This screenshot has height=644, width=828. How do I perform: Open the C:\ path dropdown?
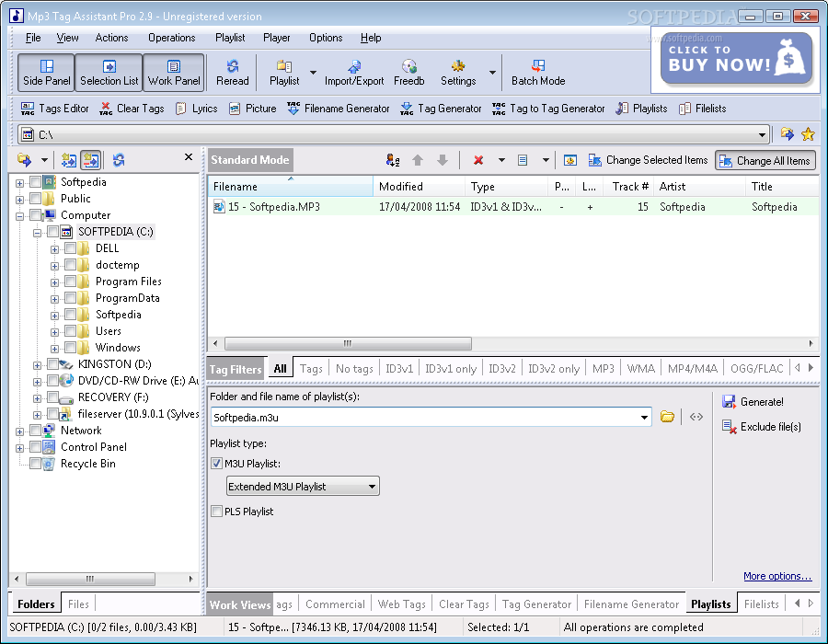point(762,135)
